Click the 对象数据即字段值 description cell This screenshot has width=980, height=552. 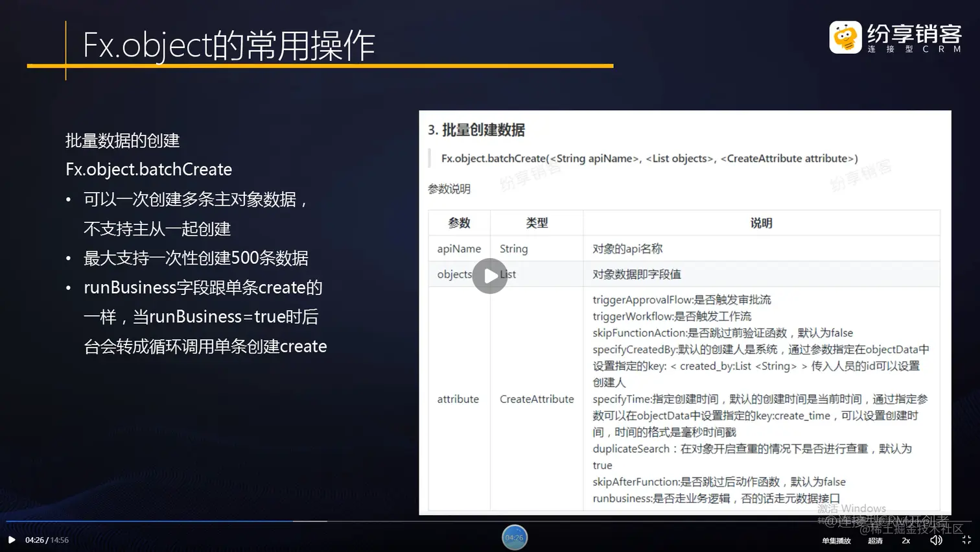[762, 274]
